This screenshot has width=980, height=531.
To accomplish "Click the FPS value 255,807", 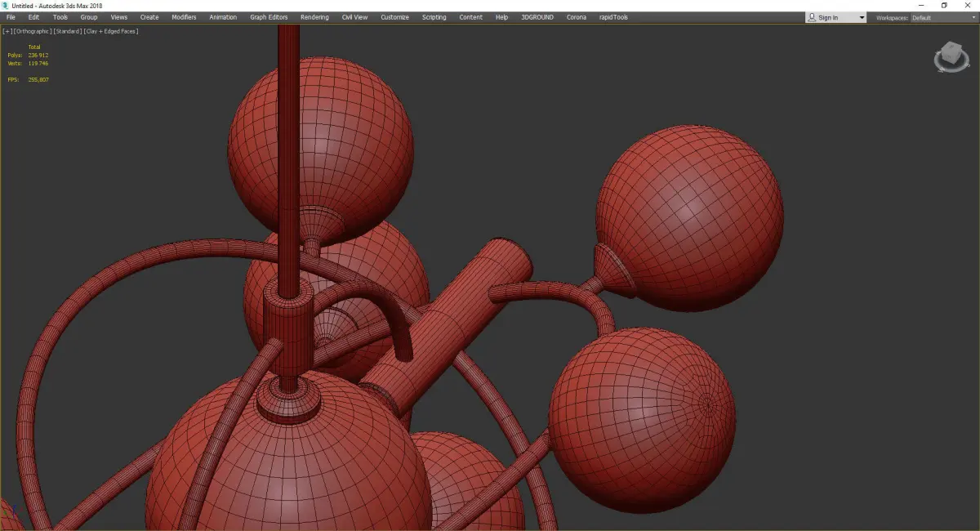I will 38,79.
